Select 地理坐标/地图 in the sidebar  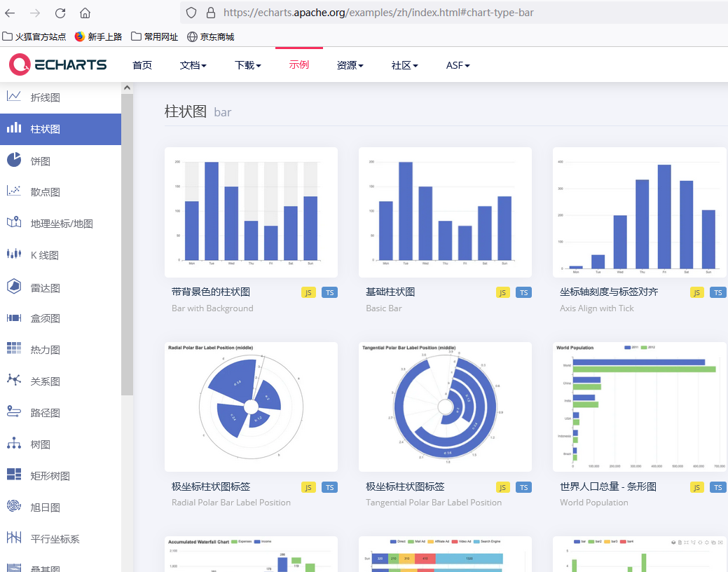point(60,224)
